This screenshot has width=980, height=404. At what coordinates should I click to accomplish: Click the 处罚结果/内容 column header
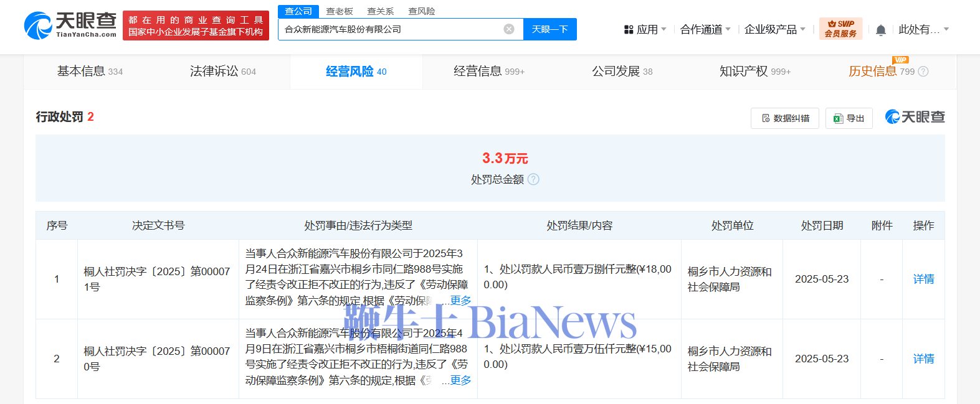coord(579,225)
